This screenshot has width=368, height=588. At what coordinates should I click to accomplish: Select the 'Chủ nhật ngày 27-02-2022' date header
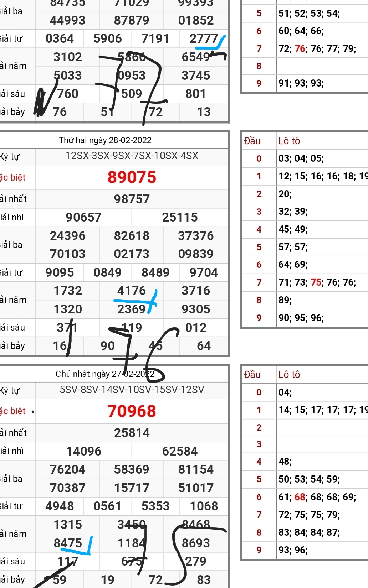[x=105, y=374]
